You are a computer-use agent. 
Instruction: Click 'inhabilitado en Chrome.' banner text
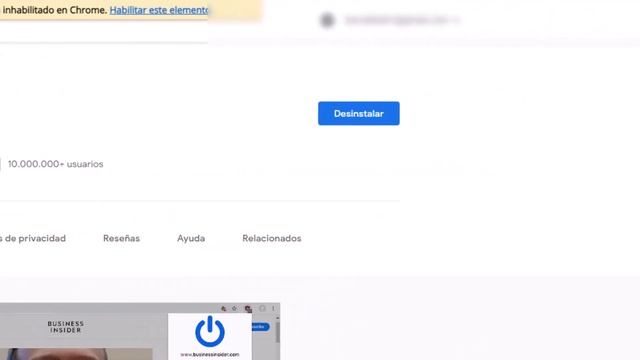point(55,10)
